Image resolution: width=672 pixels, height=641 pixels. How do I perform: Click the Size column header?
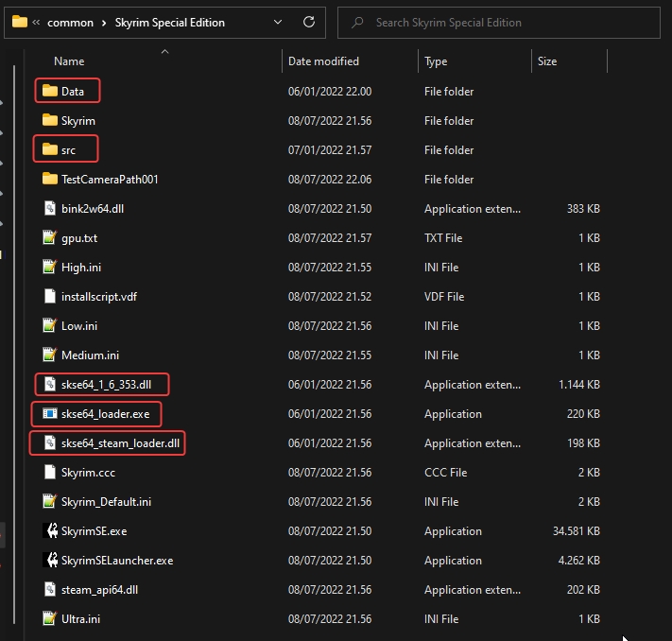click(547, 61)
